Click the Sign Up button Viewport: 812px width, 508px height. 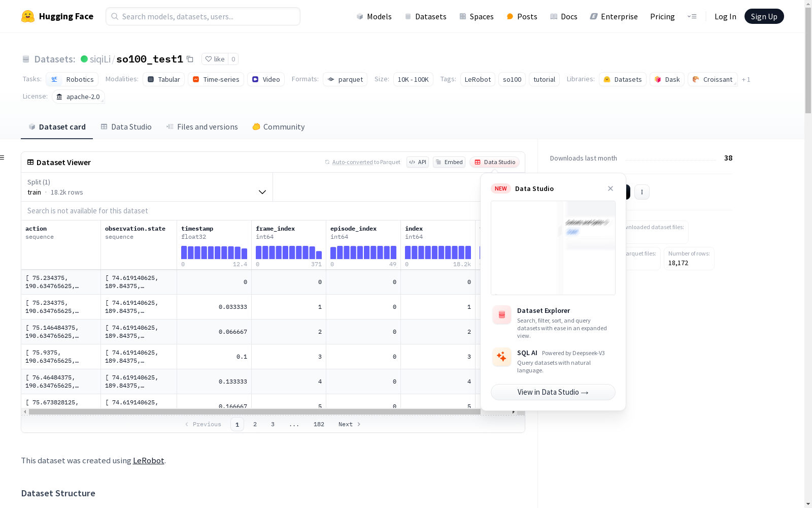(x=764, y=16)
